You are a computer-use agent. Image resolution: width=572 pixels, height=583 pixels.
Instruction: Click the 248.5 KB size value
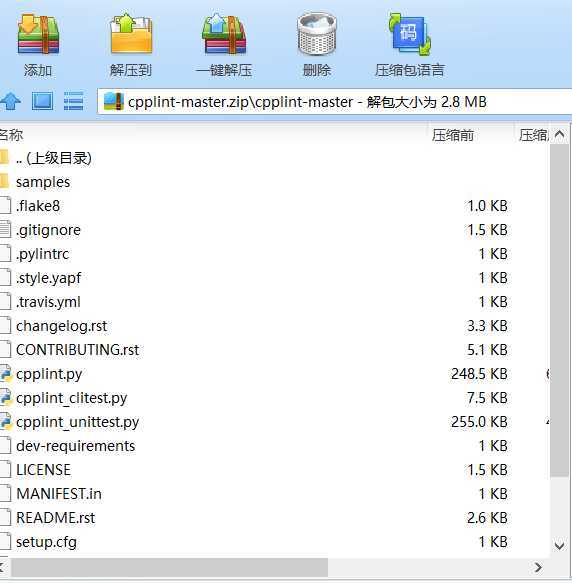(479, 374)
